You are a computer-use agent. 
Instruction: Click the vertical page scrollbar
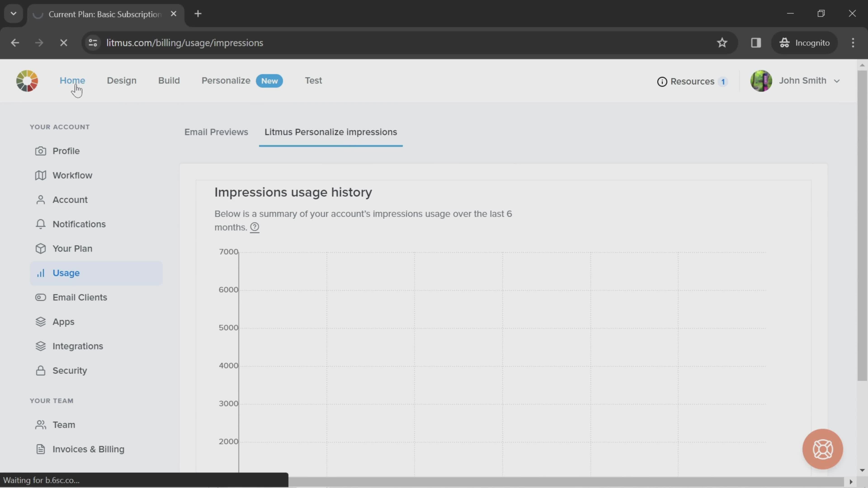862,226
